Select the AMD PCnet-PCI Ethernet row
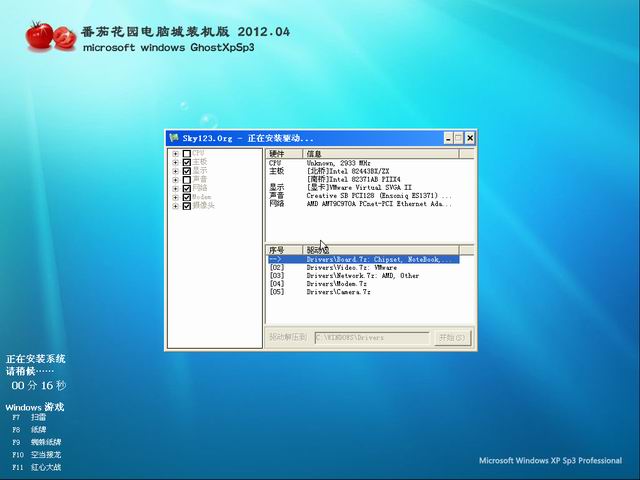640x480 pixels. [363, 204]
